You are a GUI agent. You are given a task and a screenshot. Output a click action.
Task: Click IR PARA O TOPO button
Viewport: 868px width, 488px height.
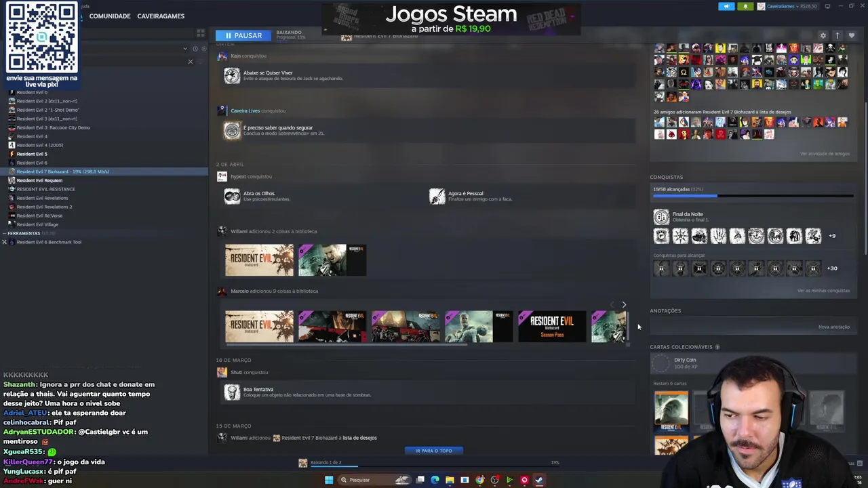433,451
